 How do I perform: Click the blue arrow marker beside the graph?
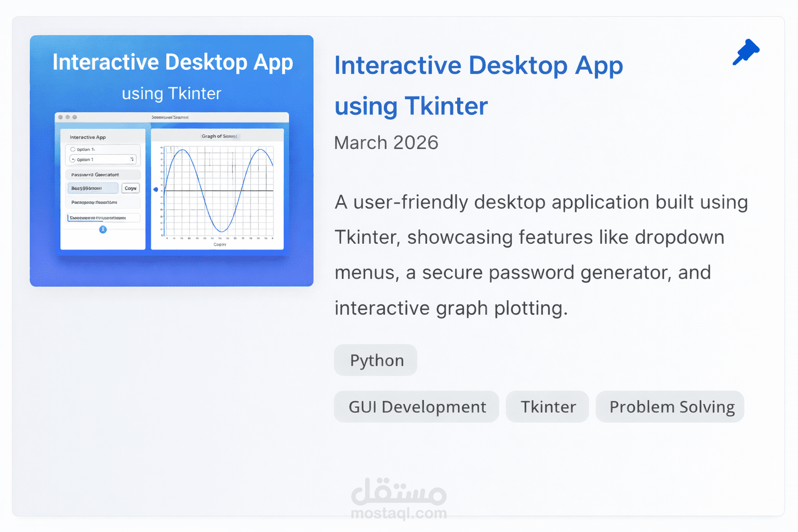click(156, 190)
